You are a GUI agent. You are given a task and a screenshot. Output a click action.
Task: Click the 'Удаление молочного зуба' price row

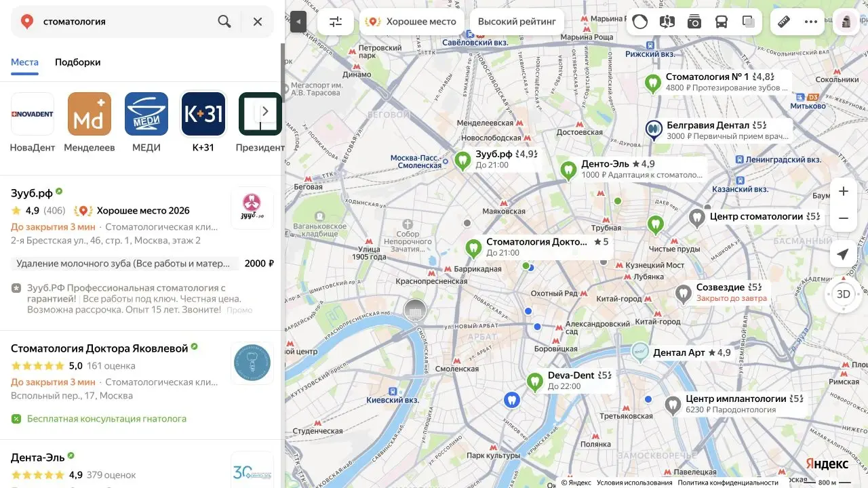pos(142,264)
